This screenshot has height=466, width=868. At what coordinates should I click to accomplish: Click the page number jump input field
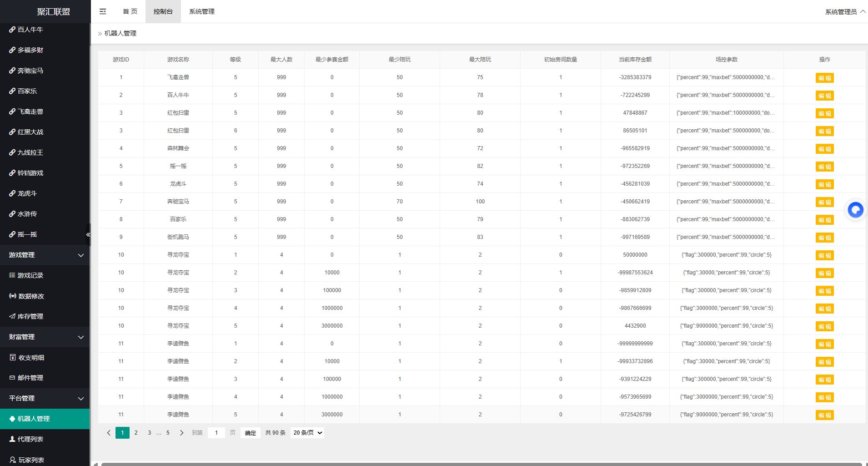tap(216, 433)
